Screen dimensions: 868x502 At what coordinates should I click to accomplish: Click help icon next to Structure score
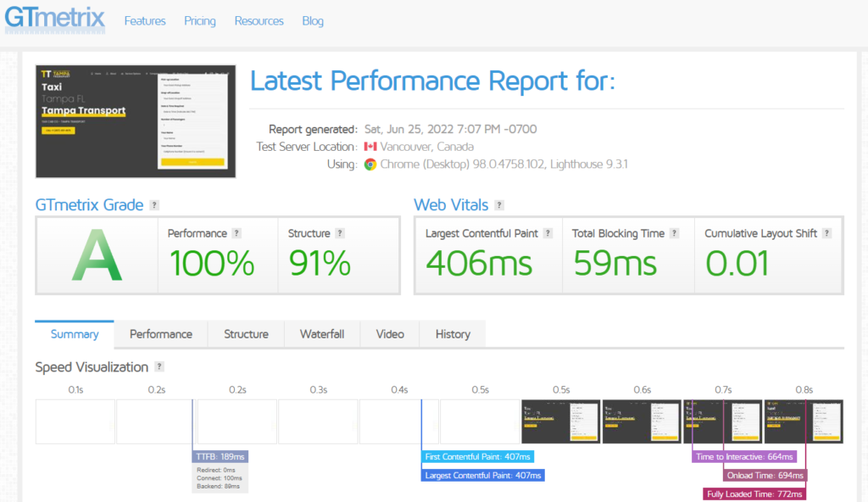pos(340,233)
